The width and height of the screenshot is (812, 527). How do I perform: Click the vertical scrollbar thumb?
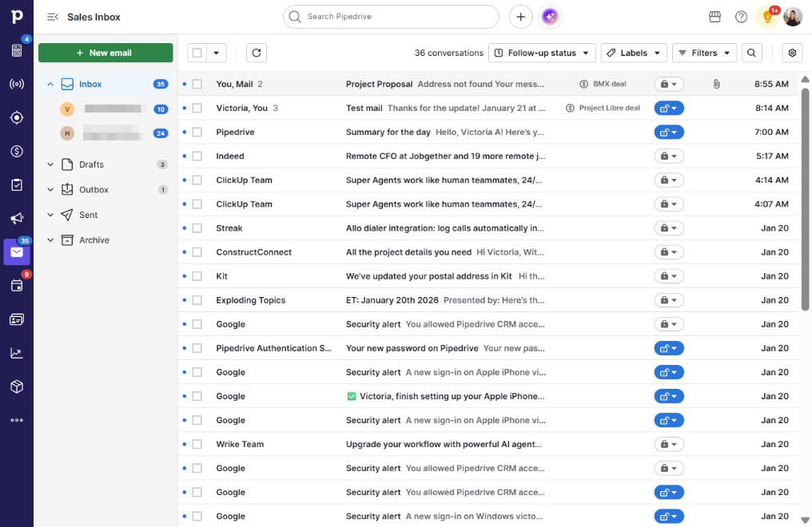(805, 199)
